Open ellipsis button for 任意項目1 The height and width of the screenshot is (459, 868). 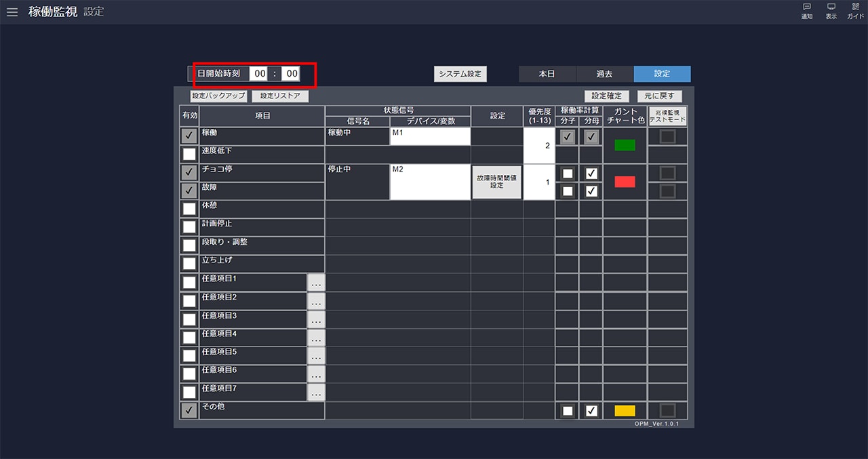point(316,283)
